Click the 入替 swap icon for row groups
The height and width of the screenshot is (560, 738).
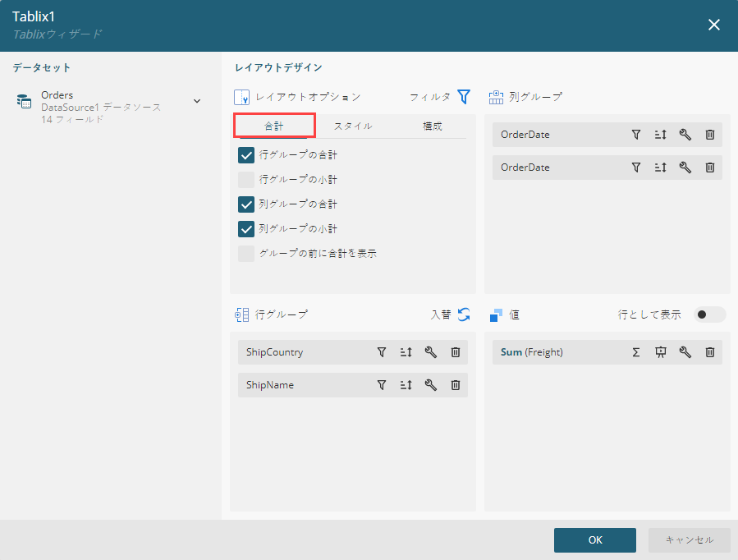click(464, 314)
